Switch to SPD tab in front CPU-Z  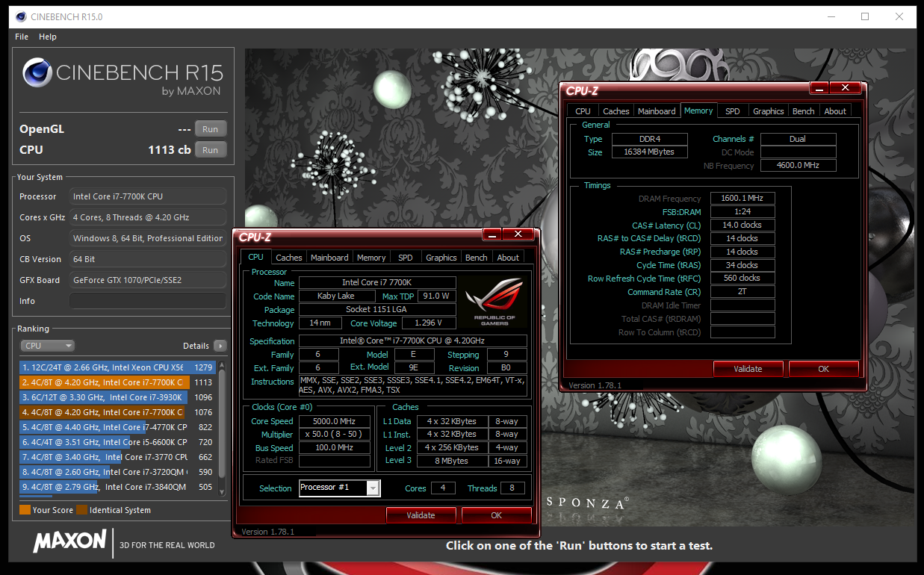[x=405, y=258]
